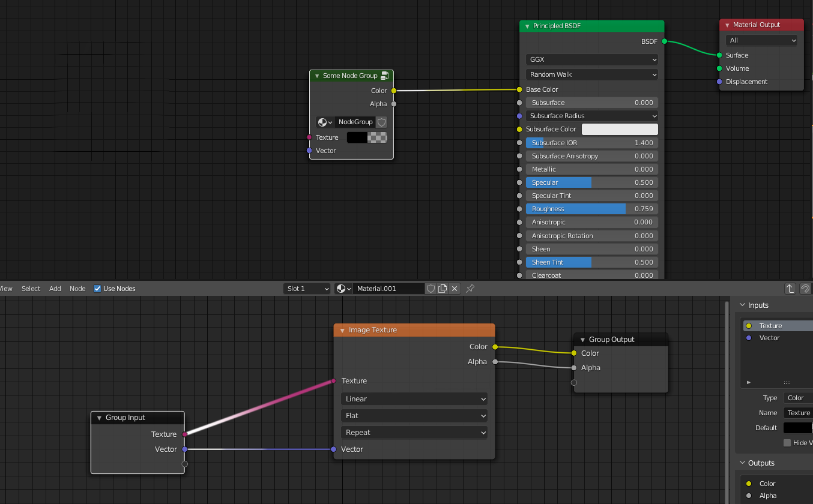Click the Texture output socket on Group Input
The height and width of the screenshot is (504, 813).
185,434
